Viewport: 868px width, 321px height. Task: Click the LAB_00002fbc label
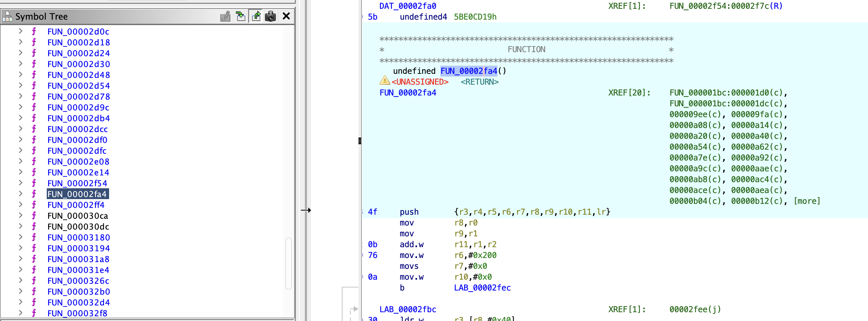408,309
